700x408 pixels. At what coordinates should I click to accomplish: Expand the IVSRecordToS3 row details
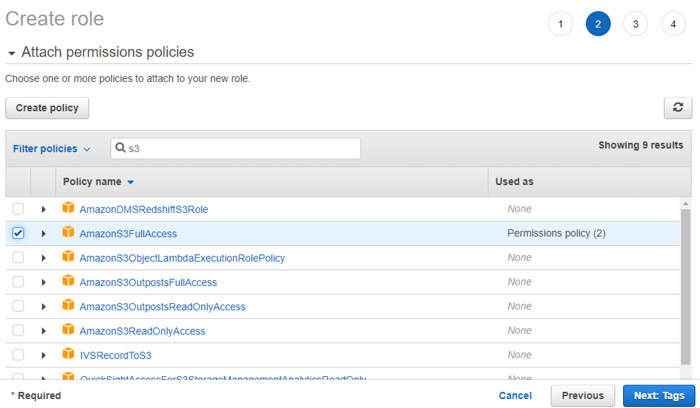[x=43, y=355]
